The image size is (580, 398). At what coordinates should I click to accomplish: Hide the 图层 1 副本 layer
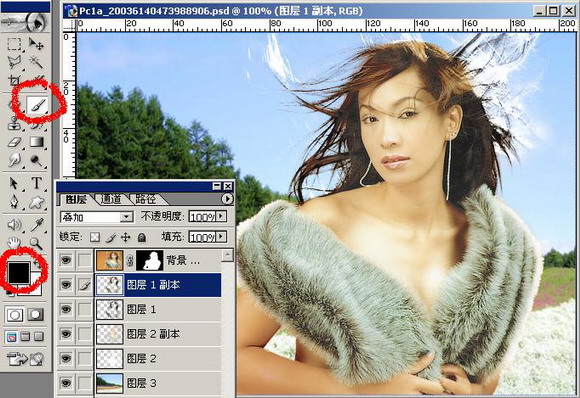[x=66, y=285]
